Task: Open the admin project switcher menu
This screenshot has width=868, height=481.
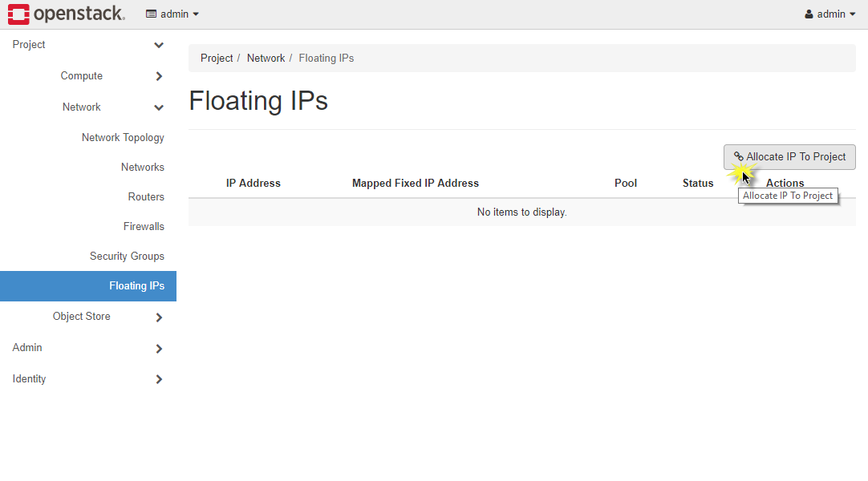Action: [x=172, y=14]
